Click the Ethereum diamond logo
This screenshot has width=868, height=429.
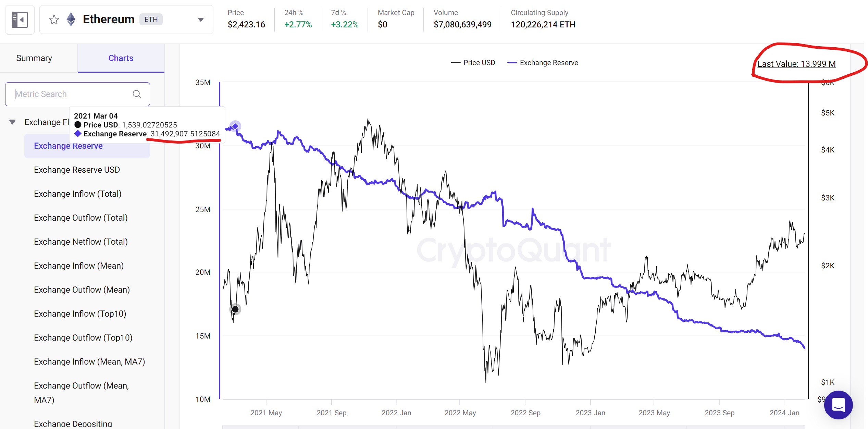point(71,19)
